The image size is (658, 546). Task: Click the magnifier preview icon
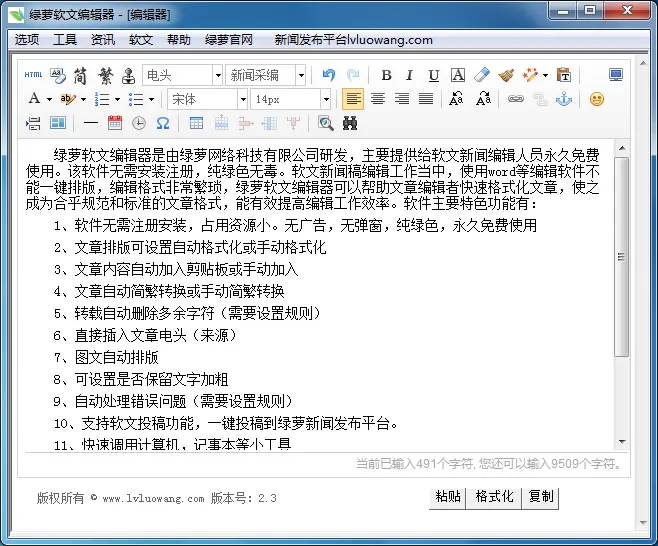tap(326, 123)
